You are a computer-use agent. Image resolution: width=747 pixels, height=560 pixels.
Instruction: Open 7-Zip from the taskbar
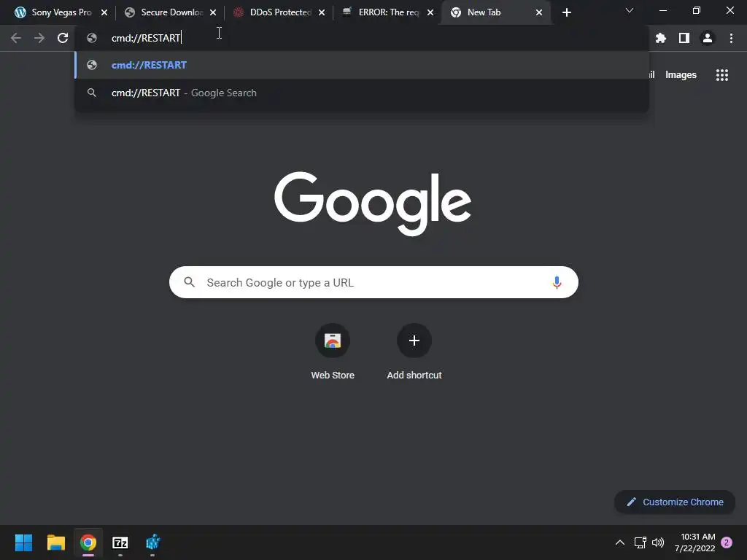point(120,542)
